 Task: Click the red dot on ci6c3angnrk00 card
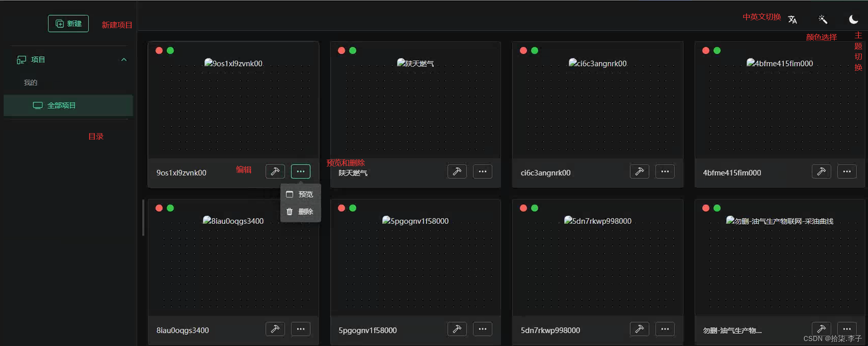[523, 51]
